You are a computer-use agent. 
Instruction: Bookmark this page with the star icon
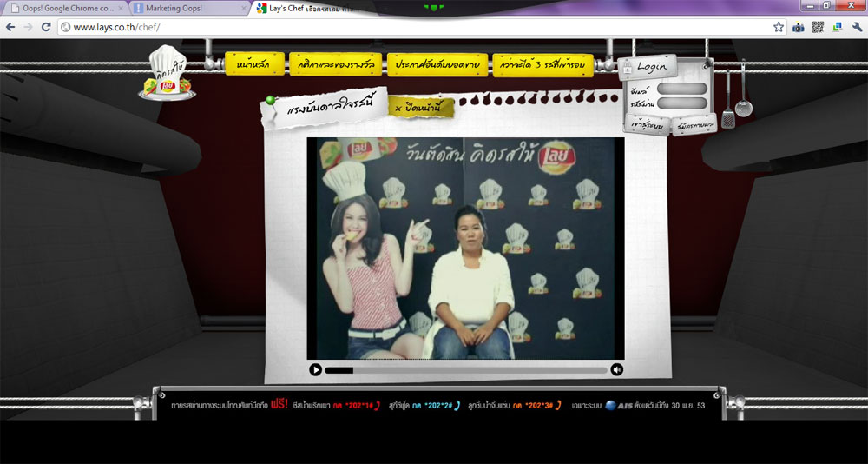tap(779, 27)
